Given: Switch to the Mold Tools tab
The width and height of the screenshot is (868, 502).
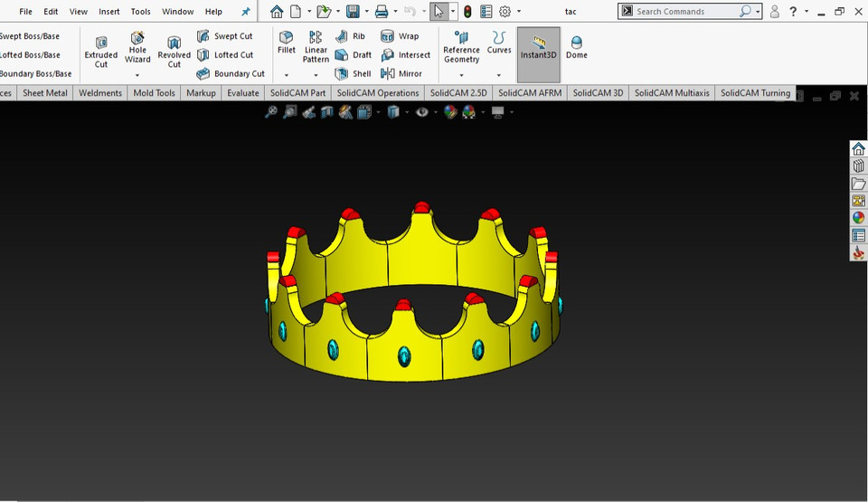Looking at the screenshot, I should (x=154, y=92).
